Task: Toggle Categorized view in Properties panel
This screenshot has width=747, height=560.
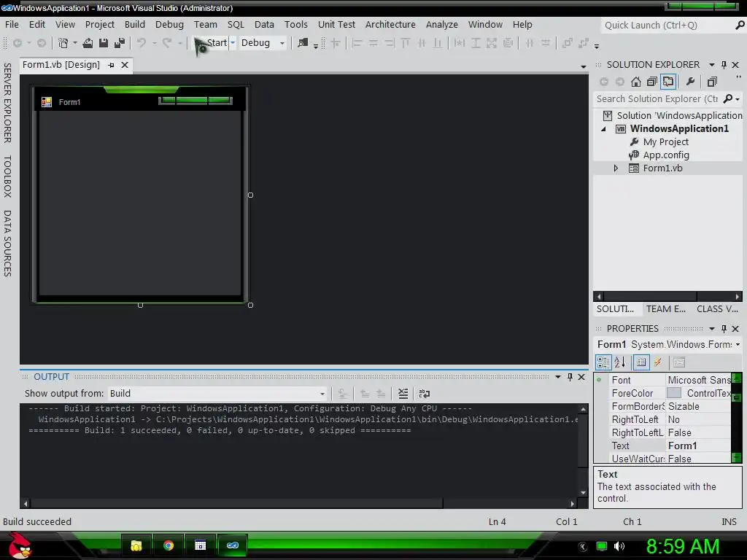Action: point(603,362)
